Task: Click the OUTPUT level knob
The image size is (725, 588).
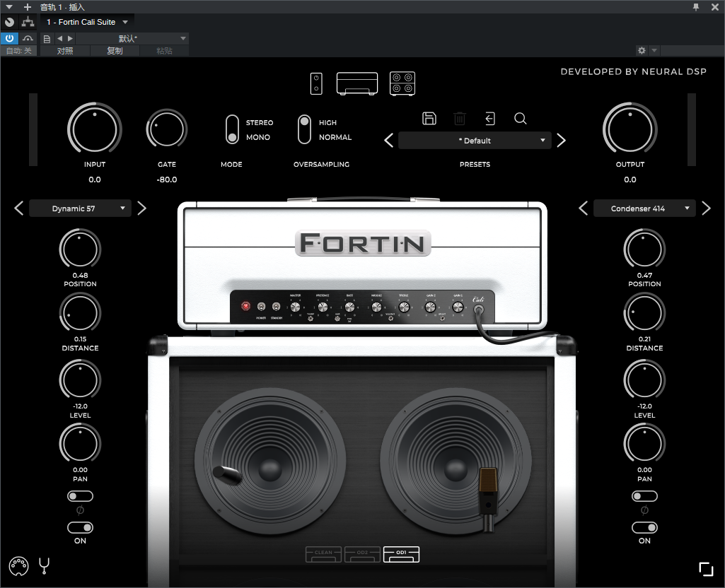Action: 630,130
